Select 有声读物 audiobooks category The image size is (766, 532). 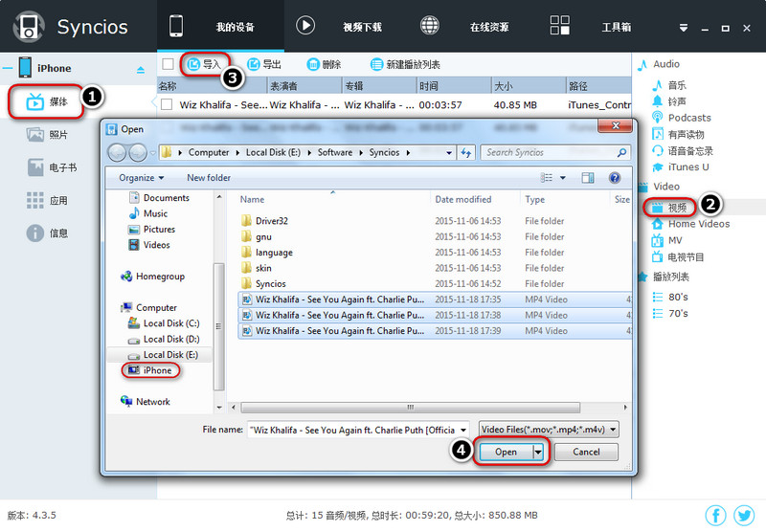(x=679, y=134)
